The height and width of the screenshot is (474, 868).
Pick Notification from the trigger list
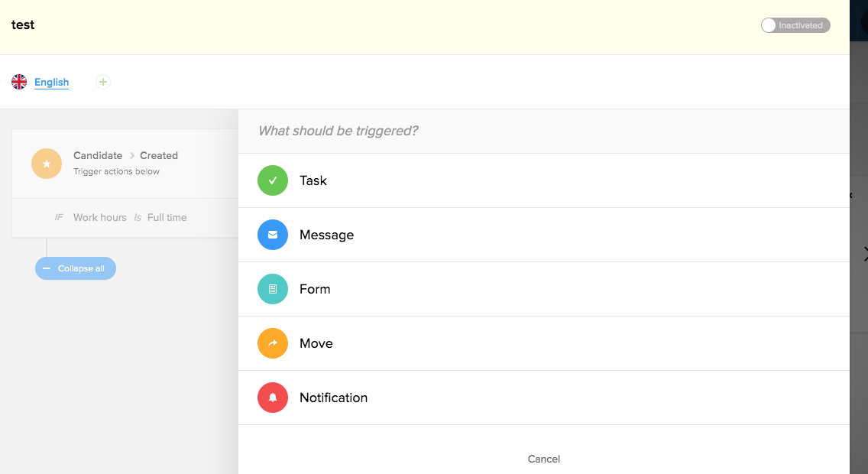pyautogui.click(x=333, y=398)
